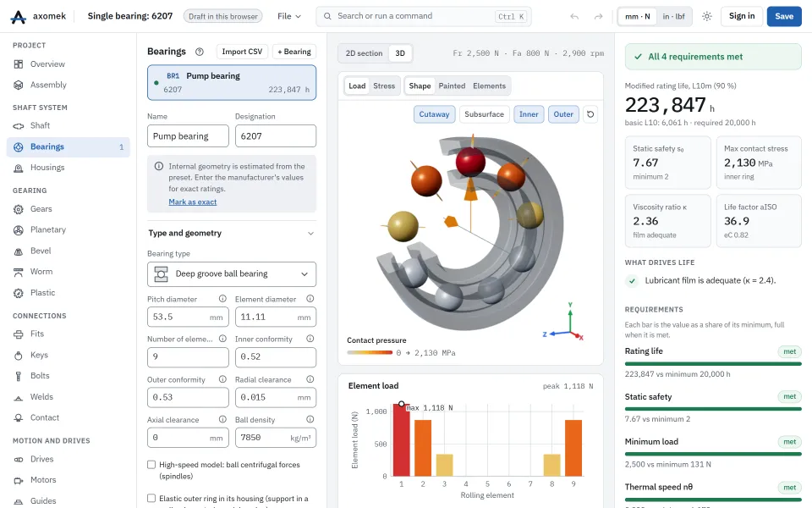Enable high-speed ball centrifugal forces model
Image resolution: width=812 pixels, height=508 pixels.
tap(151, 465)
